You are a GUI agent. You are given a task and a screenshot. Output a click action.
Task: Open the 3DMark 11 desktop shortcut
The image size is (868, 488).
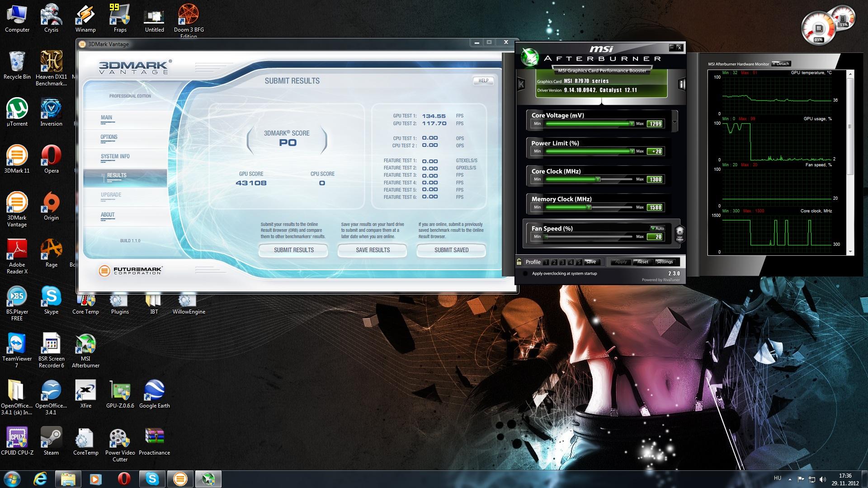point(17,160)
